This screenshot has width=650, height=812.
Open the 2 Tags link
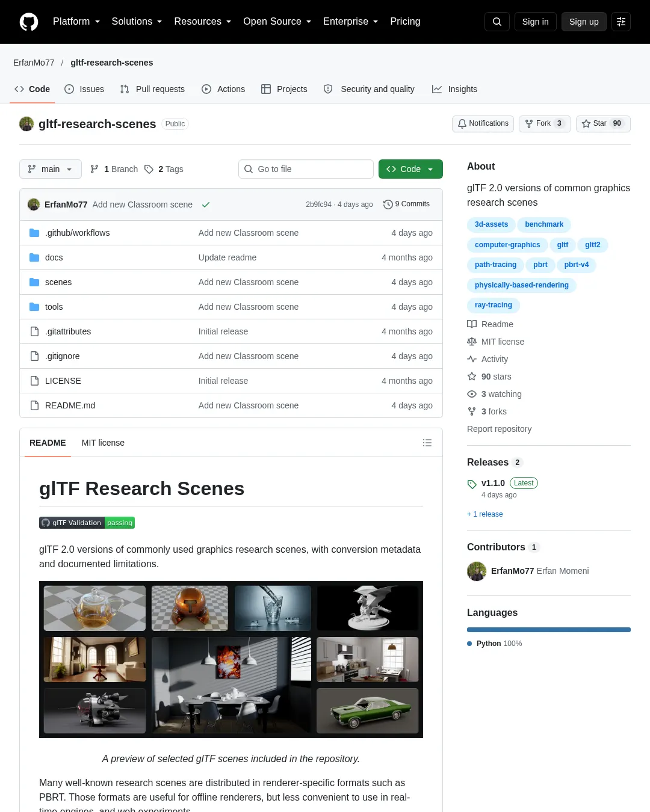[x=164, y=169]
